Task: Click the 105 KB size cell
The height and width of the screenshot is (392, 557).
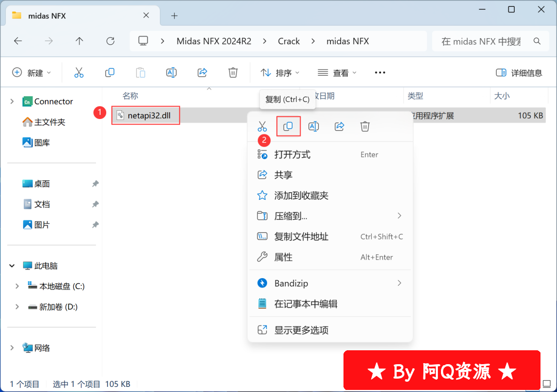Action: tap(530, 115)
